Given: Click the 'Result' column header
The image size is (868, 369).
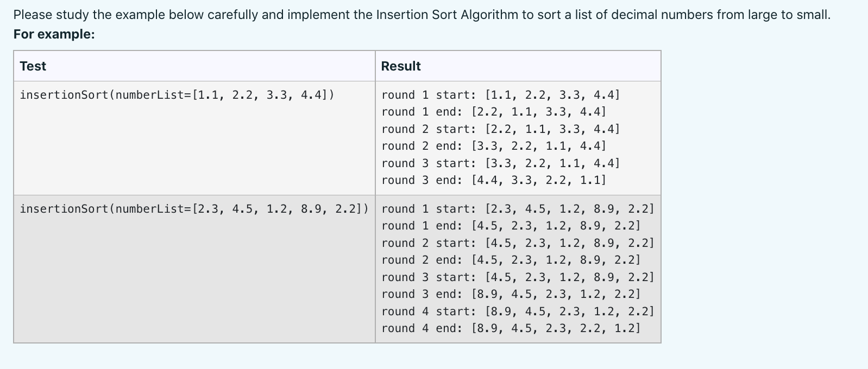Looking at the screenshot, I should (x=401, y=66).
